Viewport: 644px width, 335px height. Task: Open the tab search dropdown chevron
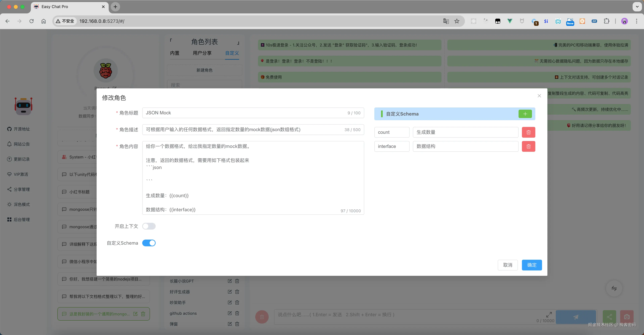[x=637, y=7]
